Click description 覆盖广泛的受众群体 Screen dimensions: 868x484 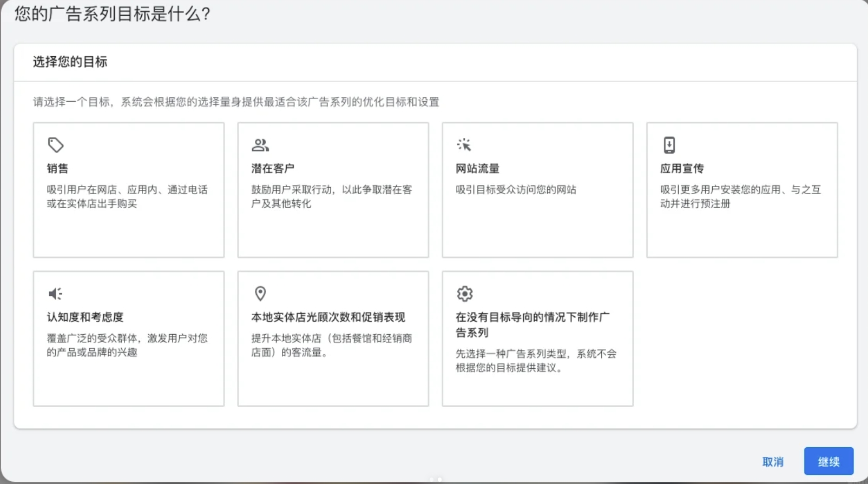127,346
